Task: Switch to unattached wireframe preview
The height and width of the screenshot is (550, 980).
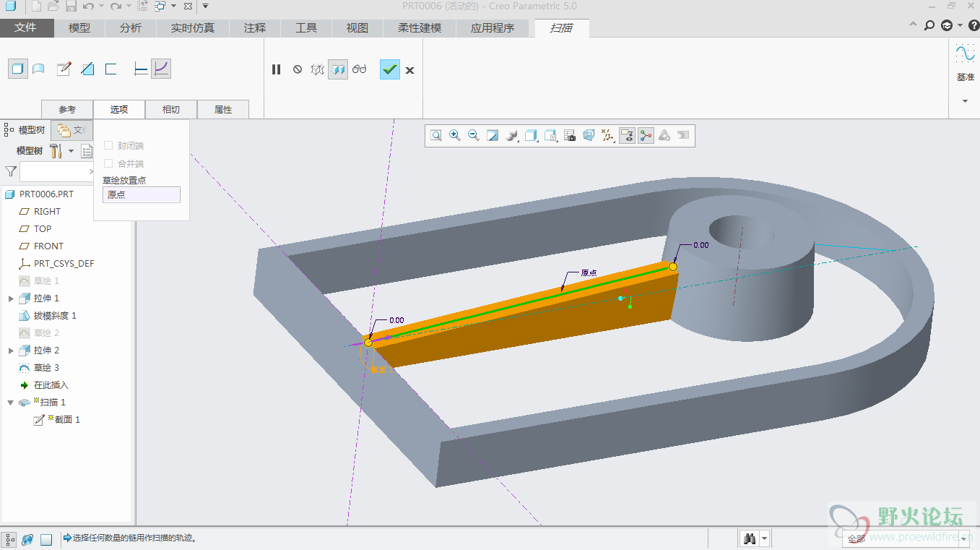Action: (318, 69)
